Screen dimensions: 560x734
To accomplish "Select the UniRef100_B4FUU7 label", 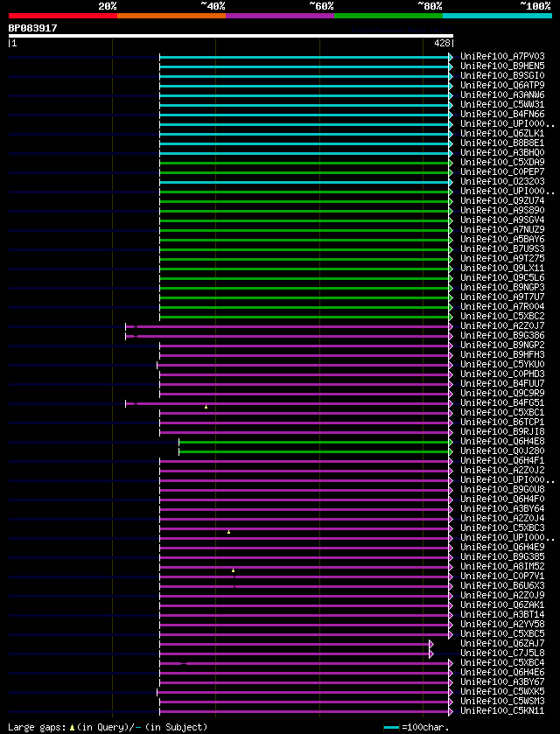I will point(502,384).
